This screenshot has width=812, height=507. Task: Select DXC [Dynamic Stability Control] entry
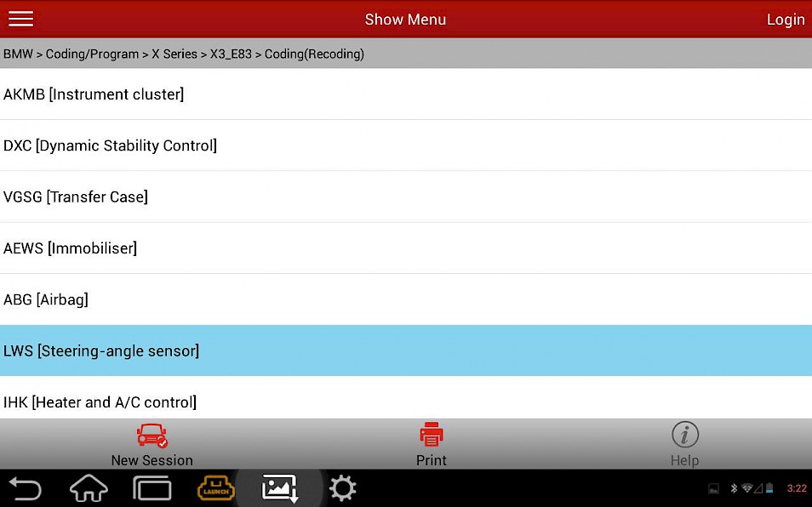[406, 145]
